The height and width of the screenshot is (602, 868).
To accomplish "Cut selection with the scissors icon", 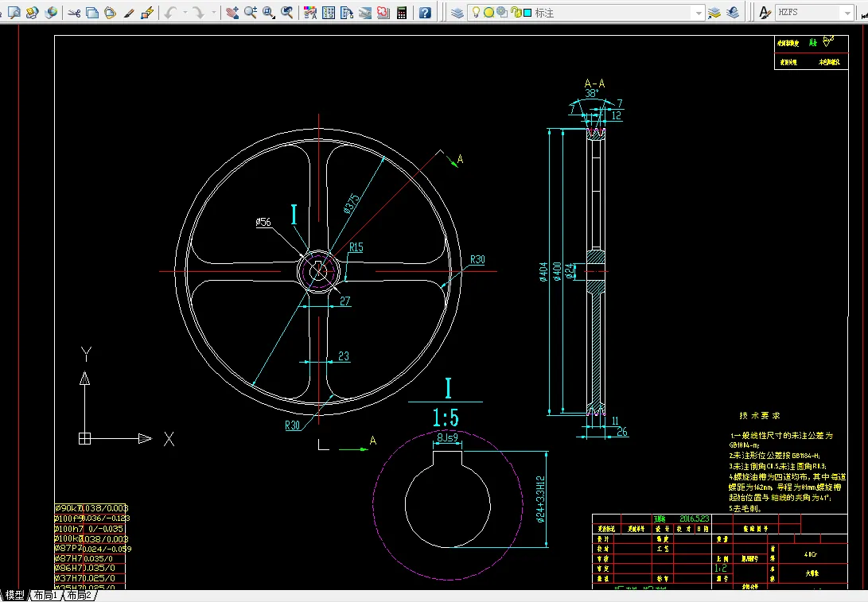I will click(x=74, y=12).
